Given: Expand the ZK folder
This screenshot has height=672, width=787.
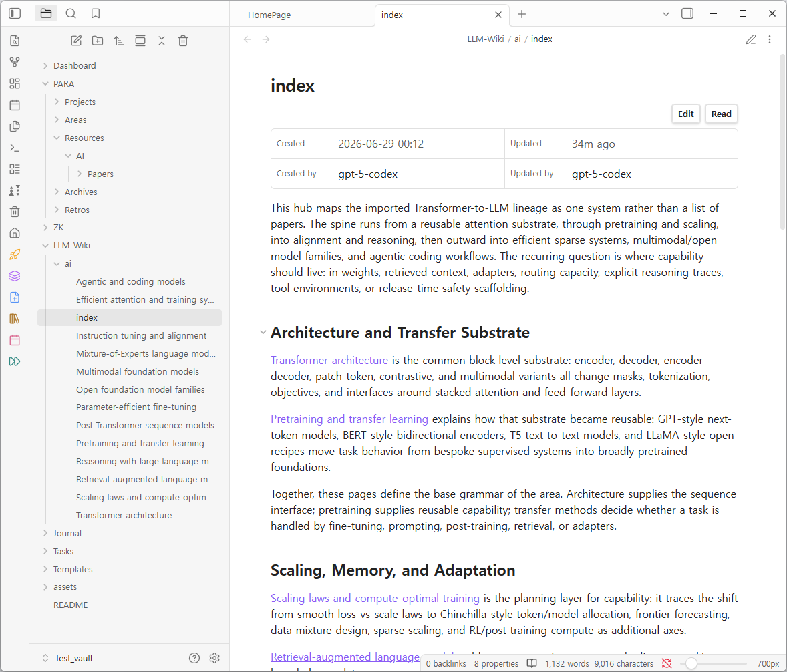Looking at the screenshot, I should tap(45, 228).
